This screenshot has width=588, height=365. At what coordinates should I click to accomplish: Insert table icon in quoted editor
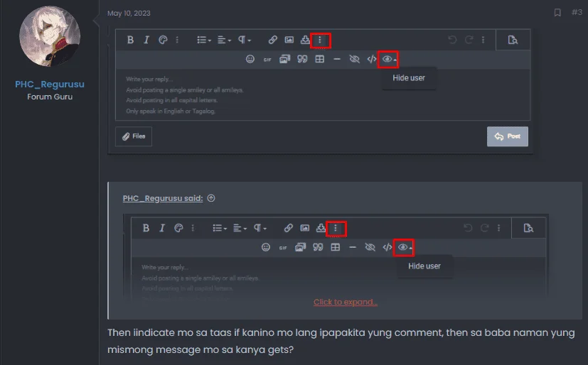coord(336,247)
